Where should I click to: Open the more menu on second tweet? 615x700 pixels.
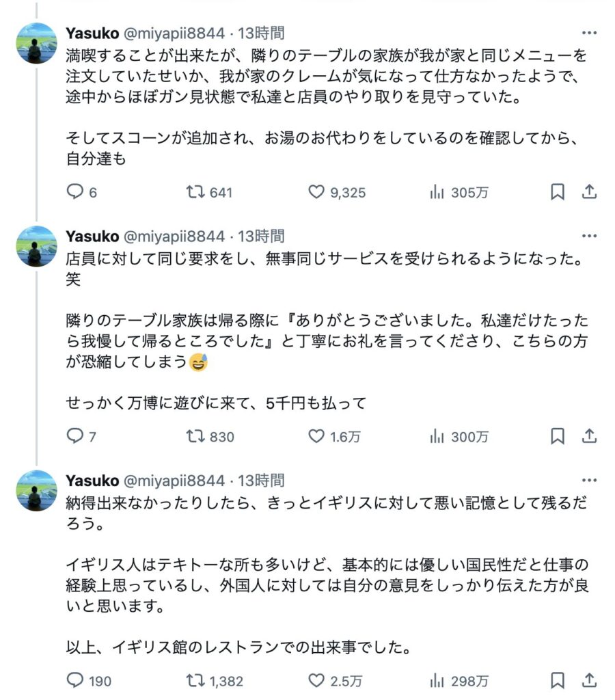[588, 237]
